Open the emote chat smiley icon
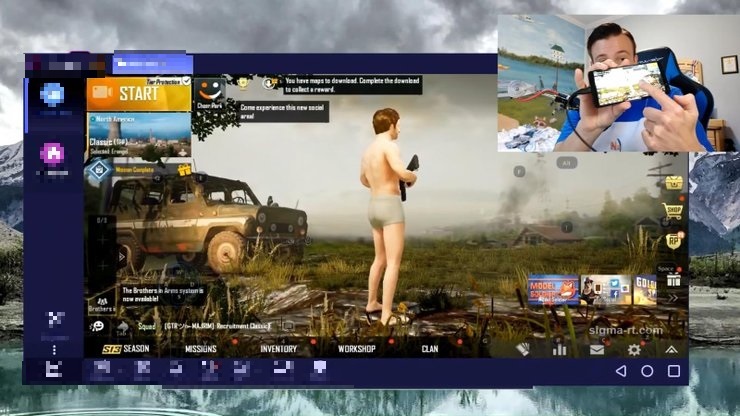This screenshot has height=416, width=740. tap(97, 326)
